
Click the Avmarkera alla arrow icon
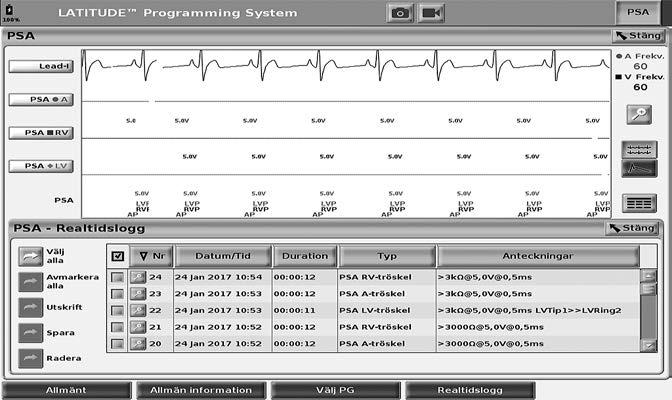30,282
